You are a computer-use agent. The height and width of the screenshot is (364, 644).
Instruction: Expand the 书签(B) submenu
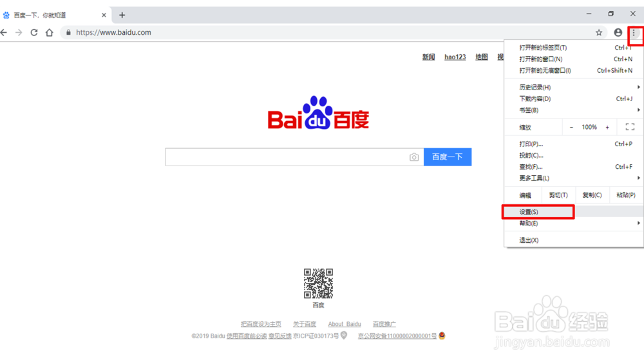pos(574,110)
